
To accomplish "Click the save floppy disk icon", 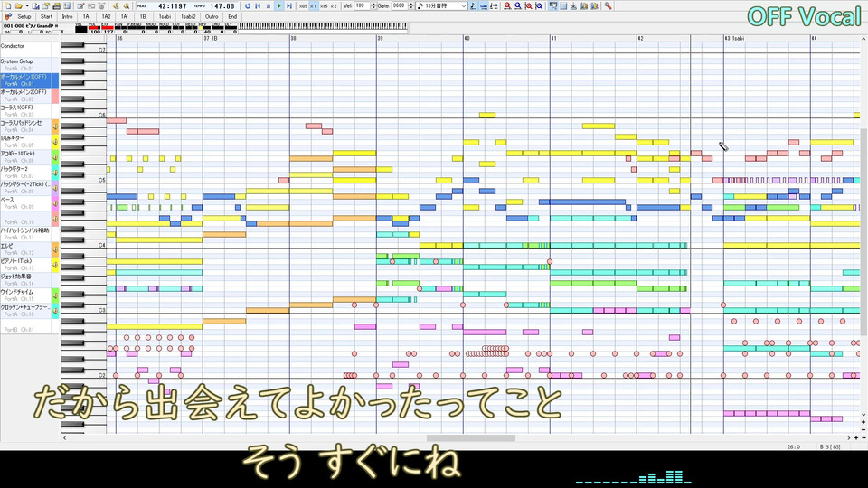I will click(x=35, y=6).
